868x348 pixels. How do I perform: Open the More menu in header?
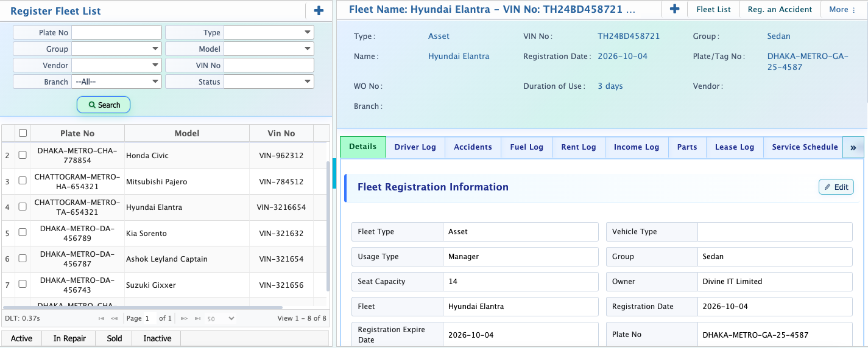coord(842,9)
